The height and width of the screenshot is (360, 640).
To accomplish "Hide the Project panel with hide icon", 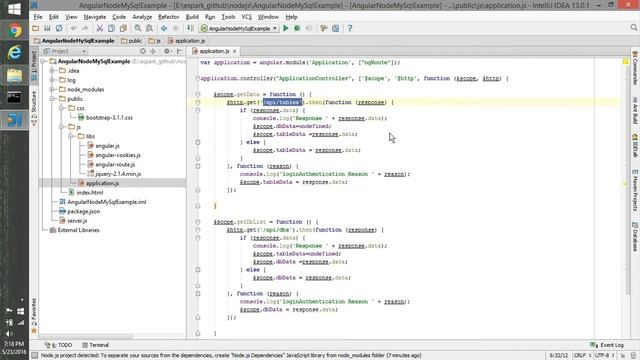I will [x=180, y=51].
